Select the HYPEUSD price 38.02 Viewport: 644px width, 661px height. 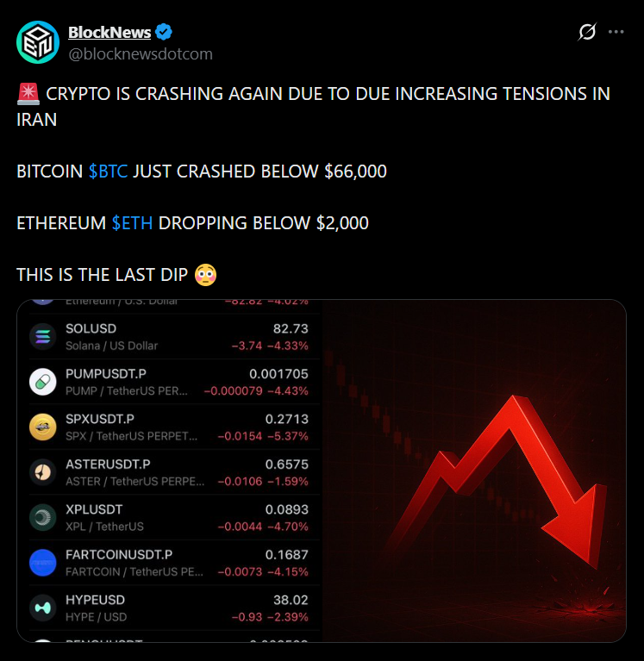291,600
